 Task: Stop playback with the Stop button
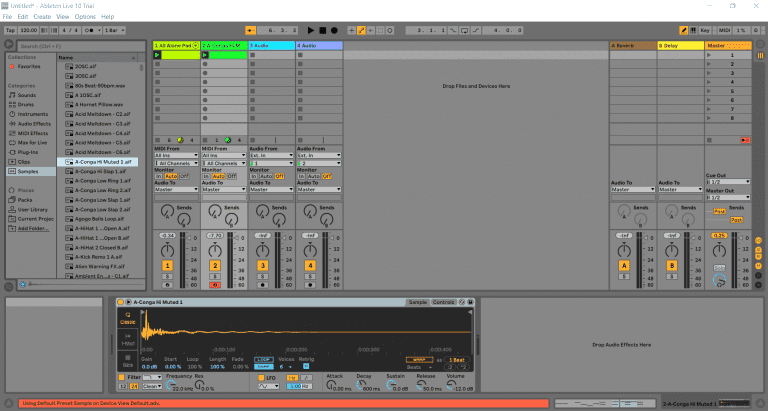tap(322, 30)
